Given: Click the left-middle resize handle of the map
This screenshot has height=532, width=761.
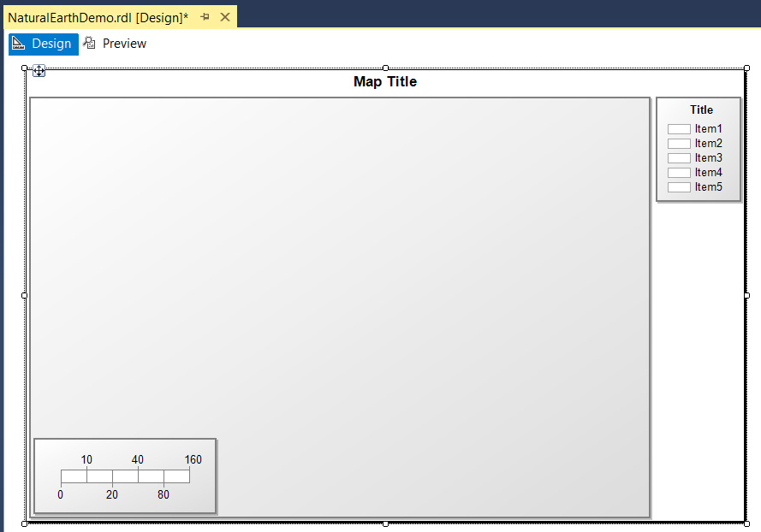Looking at the screenshot, I should point(24,295).
